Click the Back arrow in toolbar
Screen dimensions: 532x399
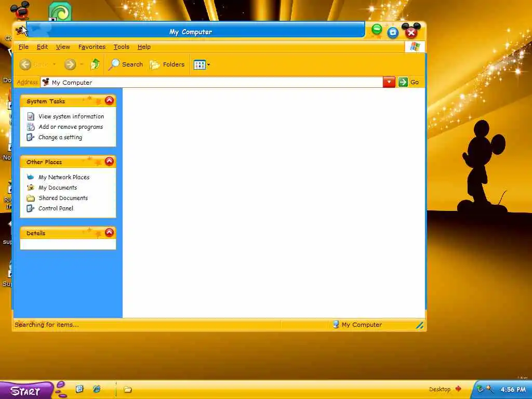click(25, 64)
